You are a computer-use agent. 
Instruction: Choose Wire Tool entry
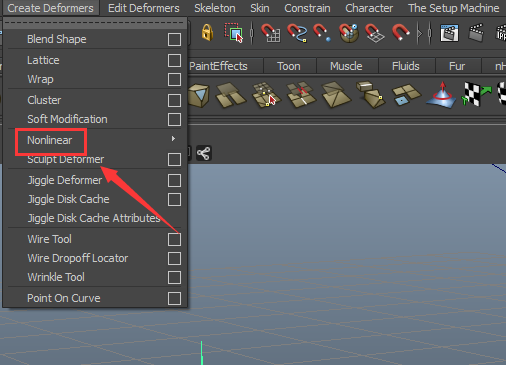[49, 239]
